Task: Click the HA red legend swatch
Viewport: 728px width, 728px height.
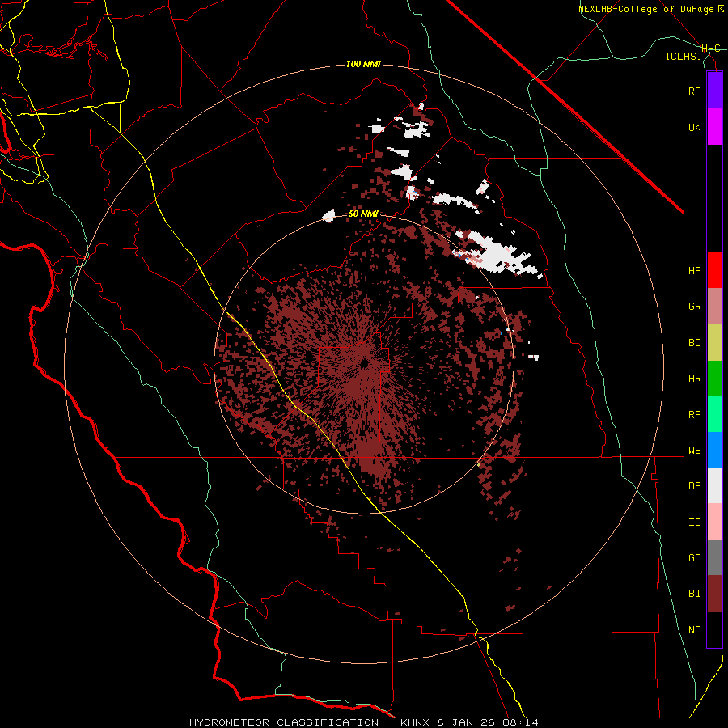Action: point(714,270)
